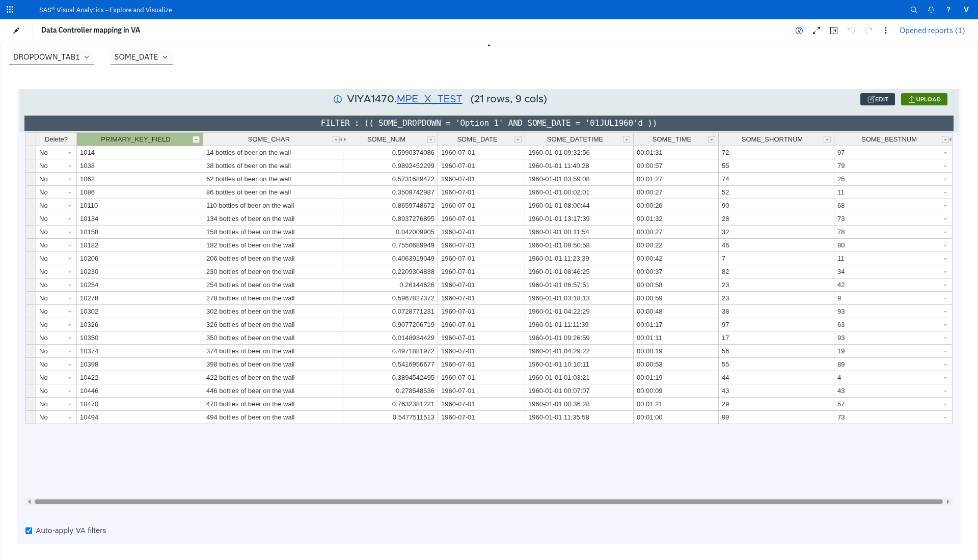Open the vertical three-dot more menu

886,31
